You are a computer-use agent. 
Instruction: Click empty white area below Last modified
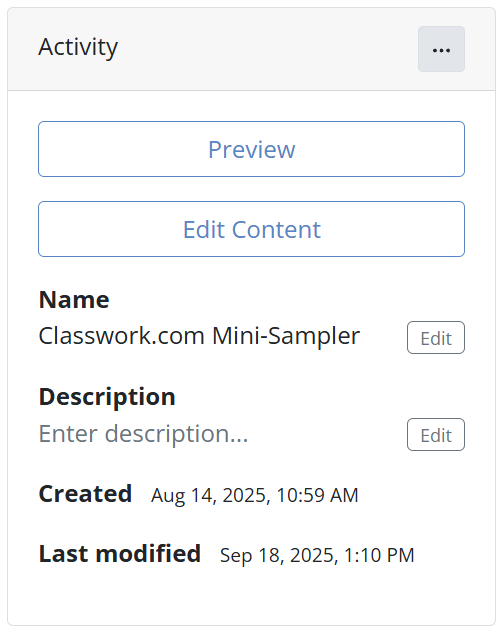click(252, 597)
